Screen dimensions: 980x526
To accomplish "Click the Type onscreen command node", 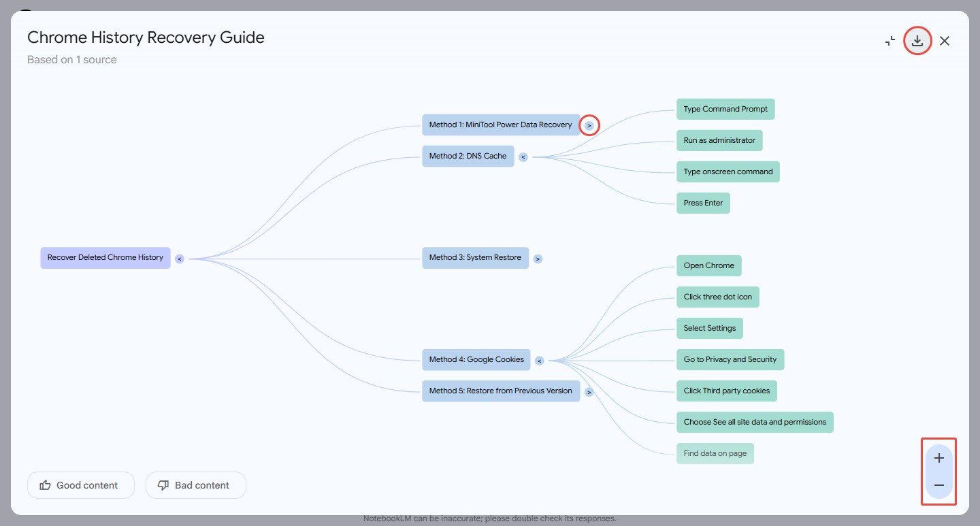I will tap(728, 171).
